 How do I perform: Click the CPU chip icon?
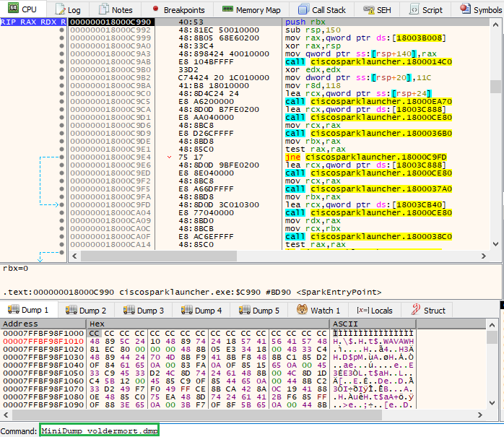[13, 8]
